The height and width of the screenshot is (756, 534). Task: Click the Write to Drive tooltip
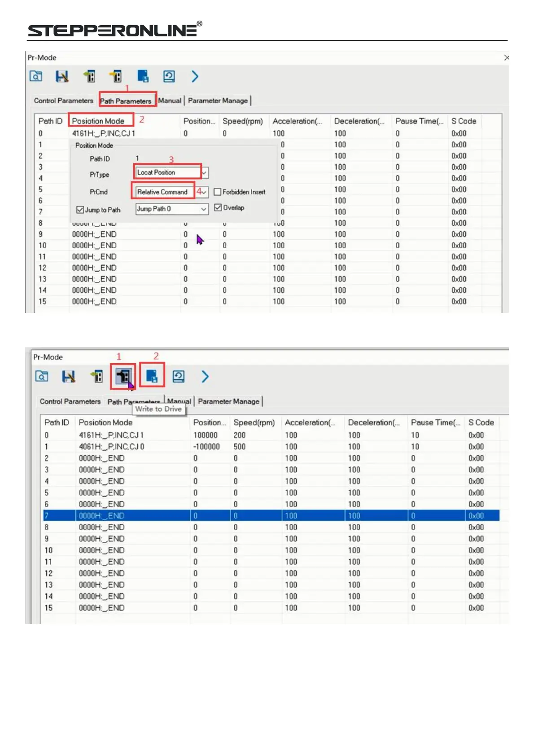point(158,409)
